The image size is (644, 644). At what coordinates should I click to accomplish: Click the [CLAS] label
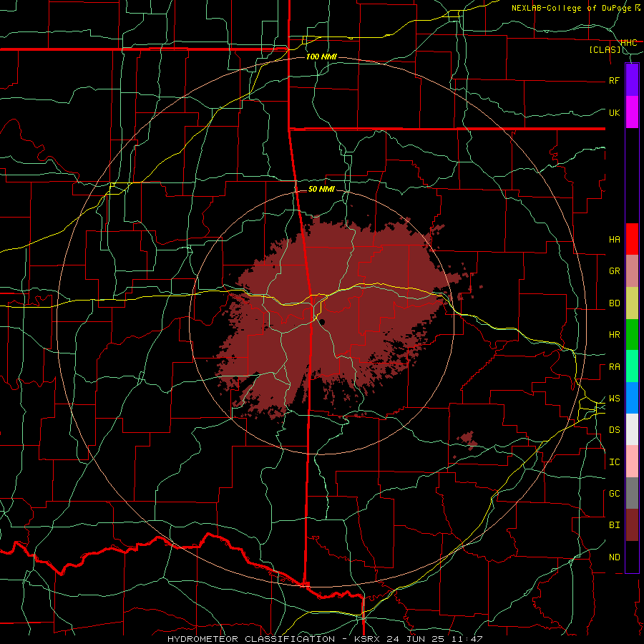point(605,49)
